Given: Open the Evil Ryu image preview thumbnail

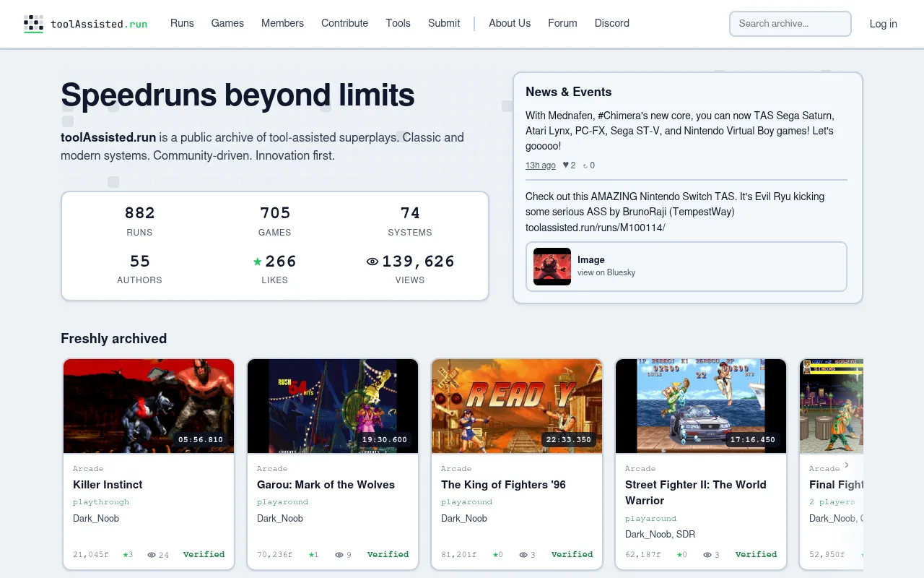Looking at the screenshot, I should pyautogui.click(x=552, y=267).
